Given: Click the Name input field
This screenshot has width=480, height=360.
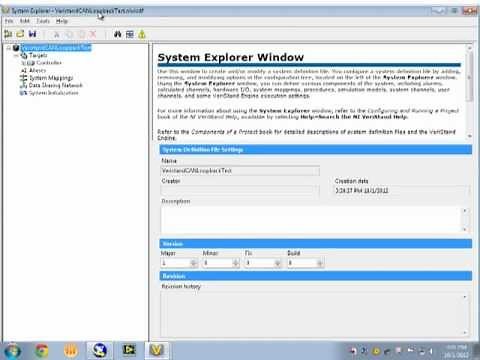Looking at the screenshot, I should pos(240,171).
